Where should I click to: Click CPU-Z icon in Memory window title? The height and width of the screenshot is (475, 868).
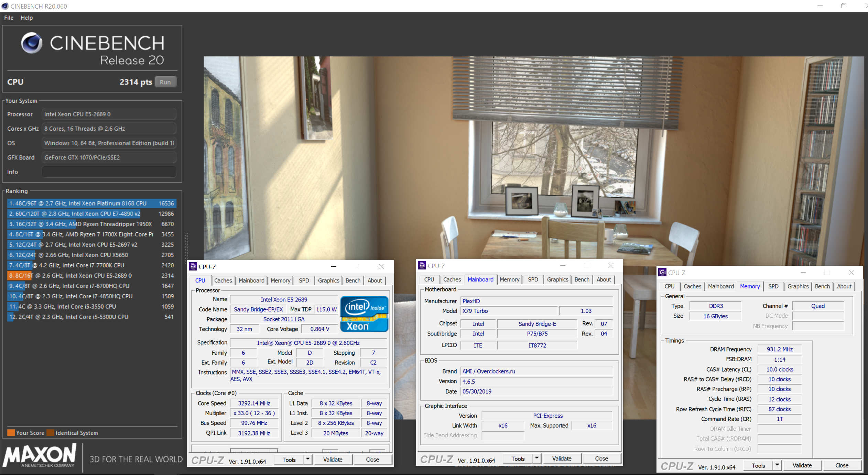pos(662,272)
